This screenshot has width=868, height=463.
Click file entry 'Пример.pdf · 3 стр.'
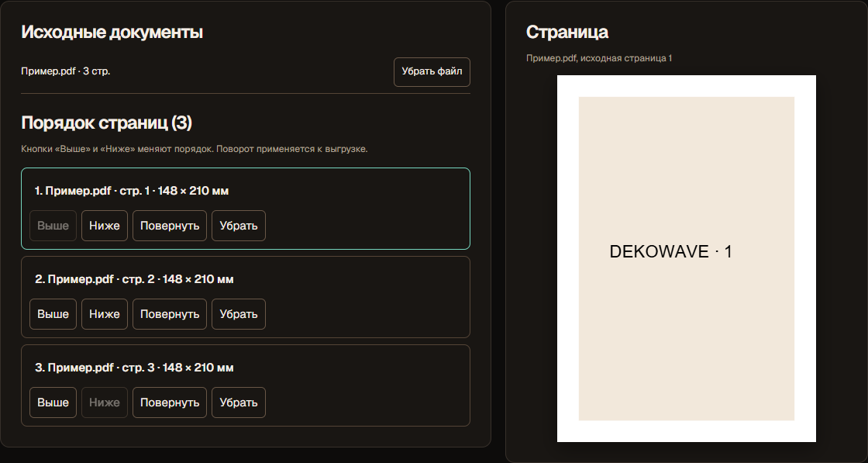pyautogui.click(x=66, y=71)
